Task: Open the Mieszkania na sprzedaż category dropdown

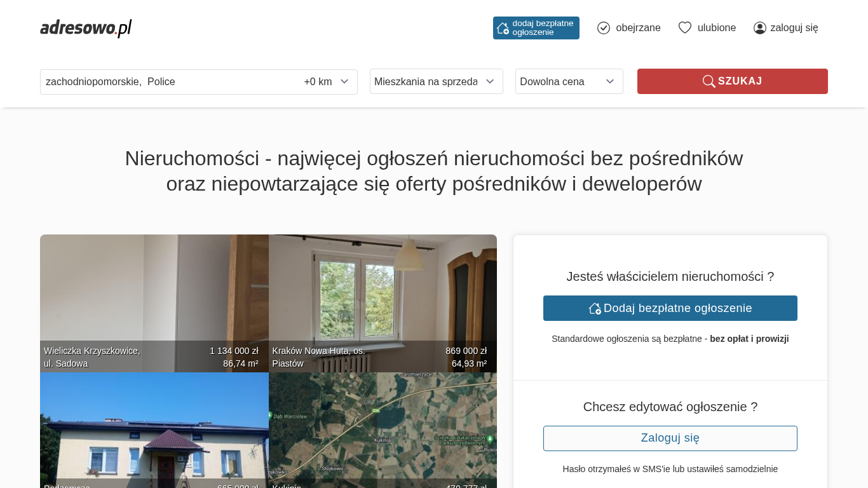Action: (436, 81)
